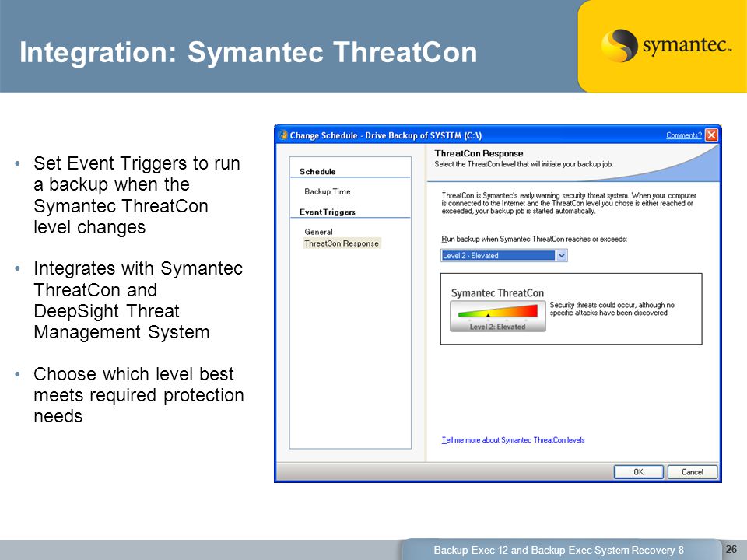Open the Backup Time schedule page
The width and height of the screenshot is (747, 560).
point(328,191)
